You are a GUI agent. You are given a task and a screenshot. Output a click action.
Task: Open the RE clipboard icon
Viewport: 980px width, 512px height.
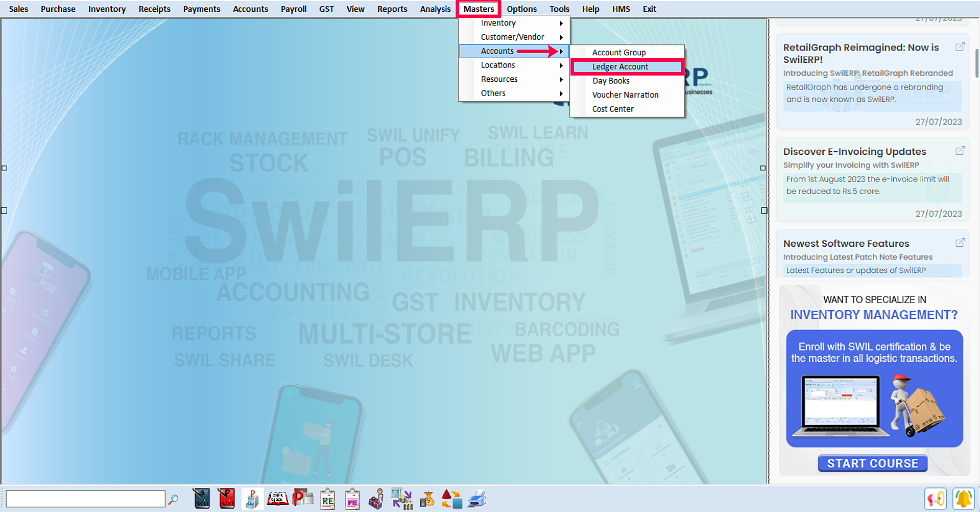[327, 499]
